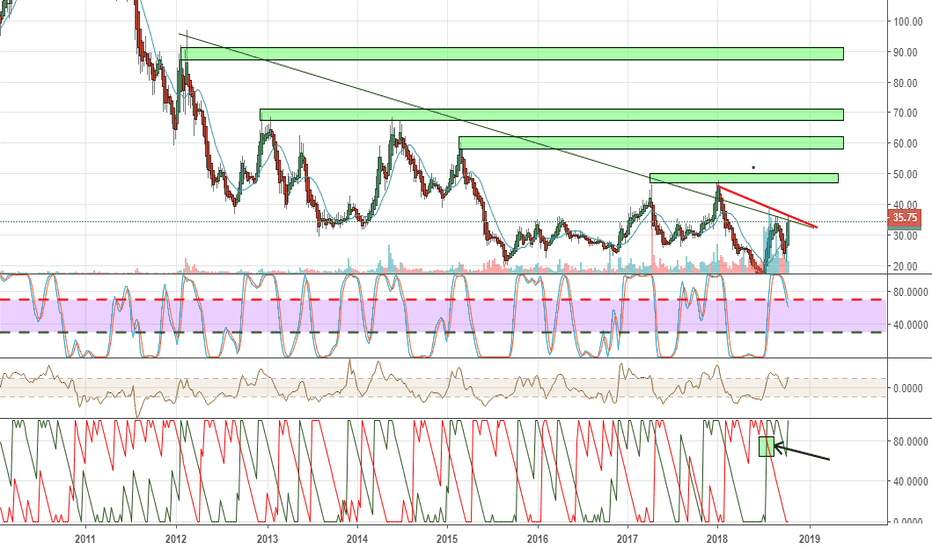Viewport: 932px width, 550px height.
Task: Click the 2017 time axis label
Action: click(628, 539)
